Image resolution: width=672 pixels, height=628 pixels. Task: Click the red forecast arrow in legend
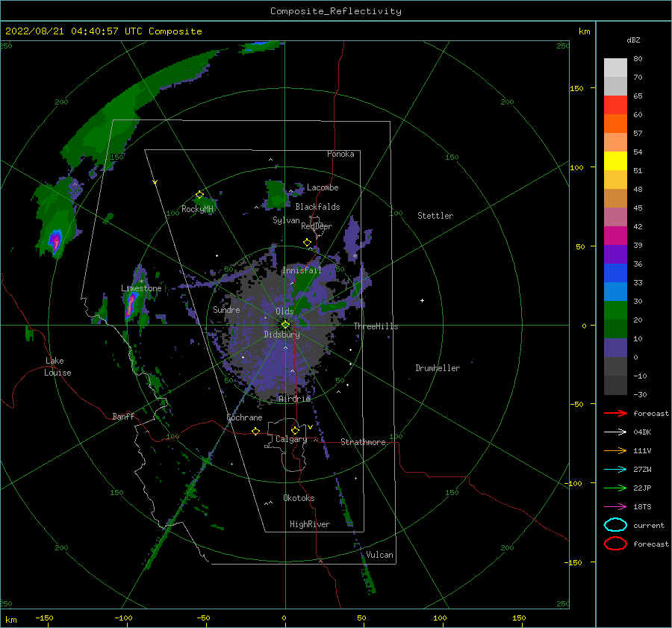pos(615,413)
